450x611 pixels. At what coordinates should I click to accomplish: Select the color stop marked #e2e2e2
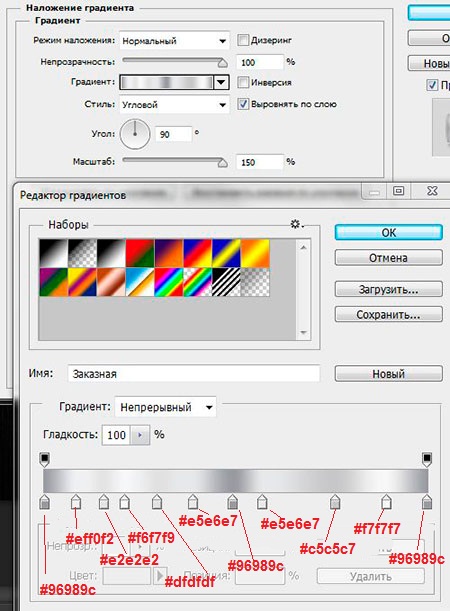[104, 502]
